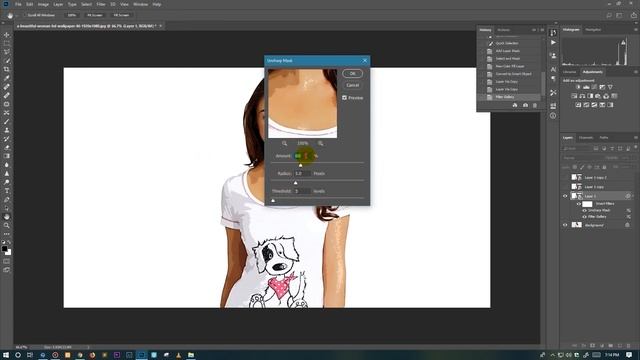Click the Fit Screen button
This screenshot has height=360, width=640.
tap(95, 15)
